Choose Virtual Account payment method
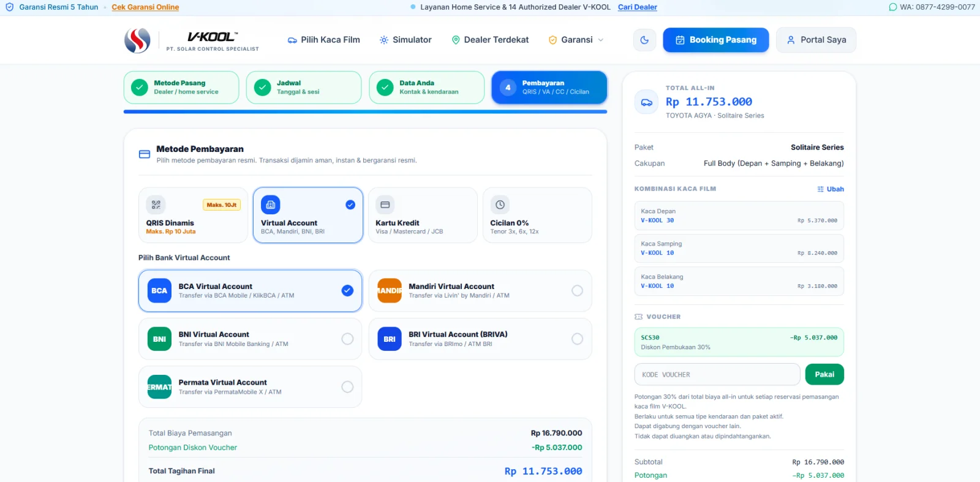The height and width of the screenshot is (482, 980). click(308, 216)
